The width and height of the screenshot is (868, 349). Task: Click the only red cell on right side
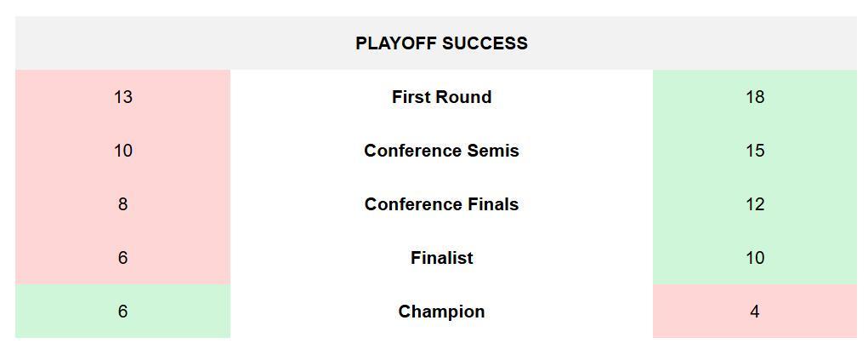tap(755, 312)
